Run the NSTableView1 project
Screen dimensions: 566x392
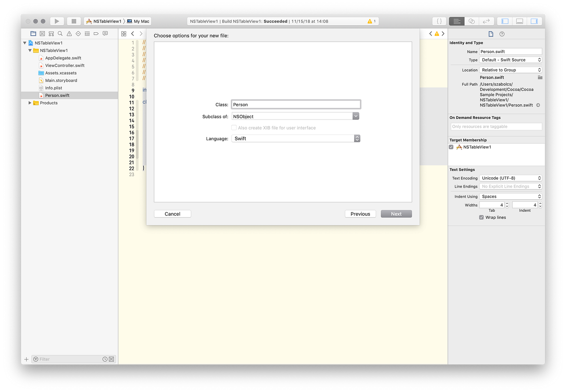(57, 21)
